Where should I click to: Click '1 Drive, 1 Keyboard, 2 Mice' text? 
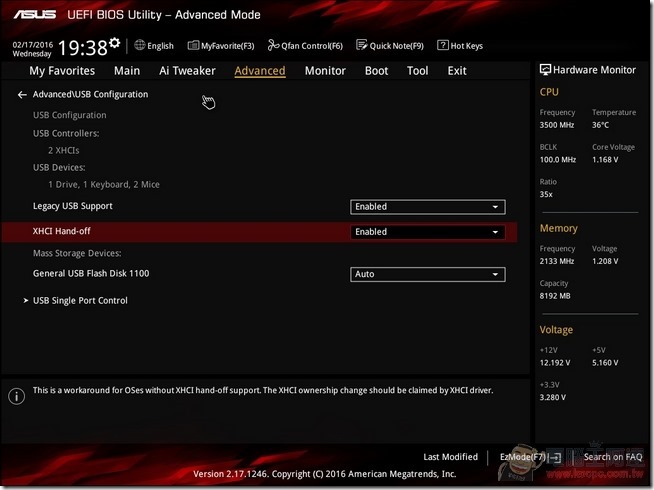[x=104, y=184]
